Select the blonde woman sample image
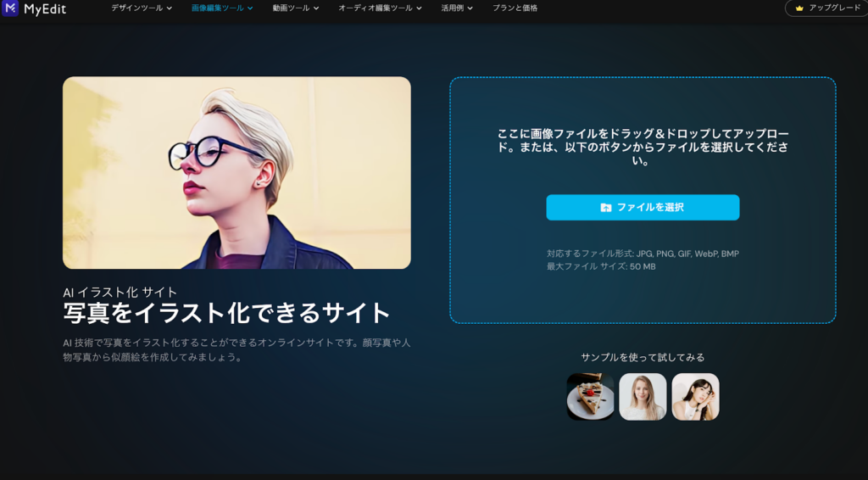The width and height of the screenshot is (868, 480). tap(643, 396)
